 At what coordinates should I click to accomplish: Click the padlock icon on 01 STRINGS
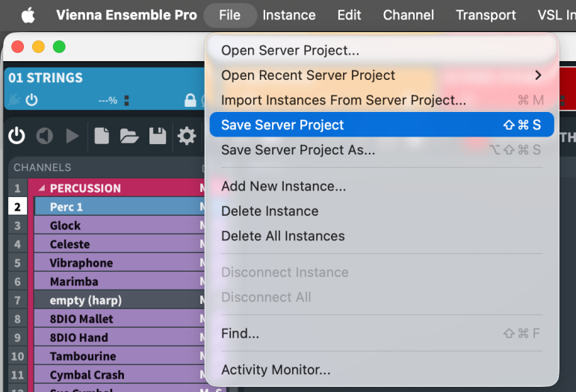(190, 100)
